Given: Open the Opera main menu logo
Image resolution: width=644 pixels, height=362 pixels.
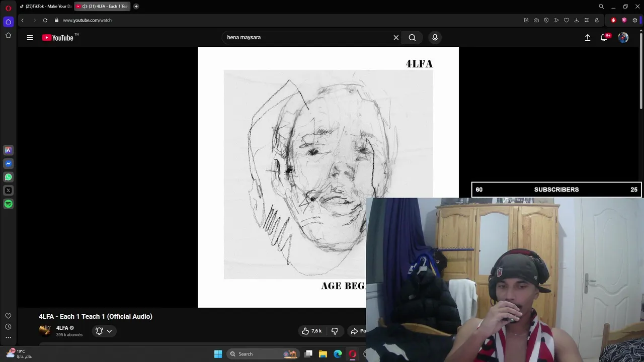Looking at the screenshot, I should [8, 8].
